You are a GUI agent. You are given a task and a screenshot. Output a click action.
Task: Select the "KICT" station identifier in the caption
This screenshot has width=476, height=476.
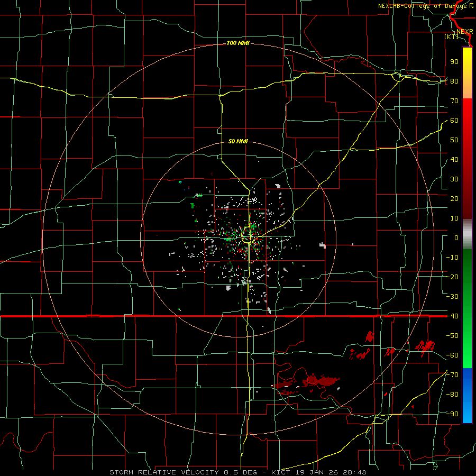pos(280,472)
